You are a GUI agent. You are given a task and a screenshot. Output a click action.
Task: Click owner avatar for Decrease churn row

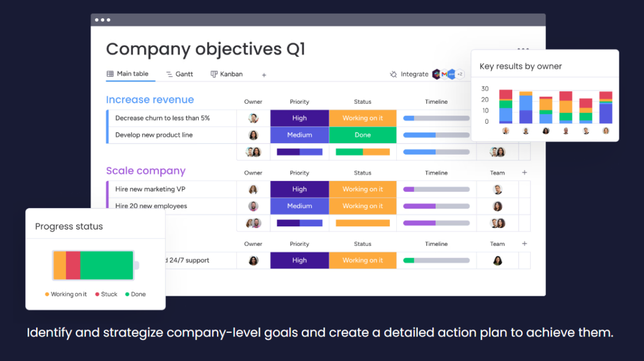[254, 119]
